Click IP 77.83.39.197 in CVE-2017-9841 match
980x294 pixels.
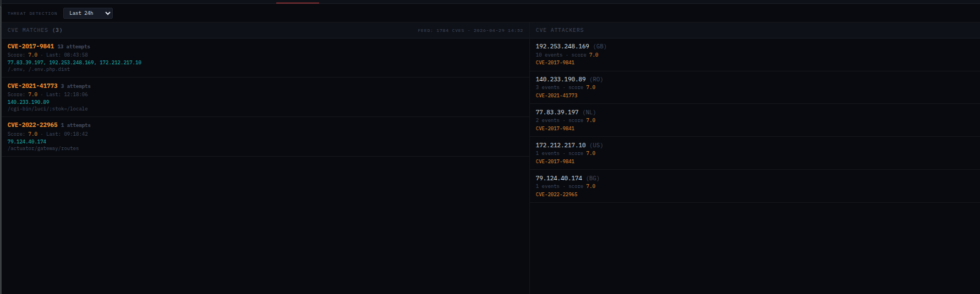tap(25, 63)
